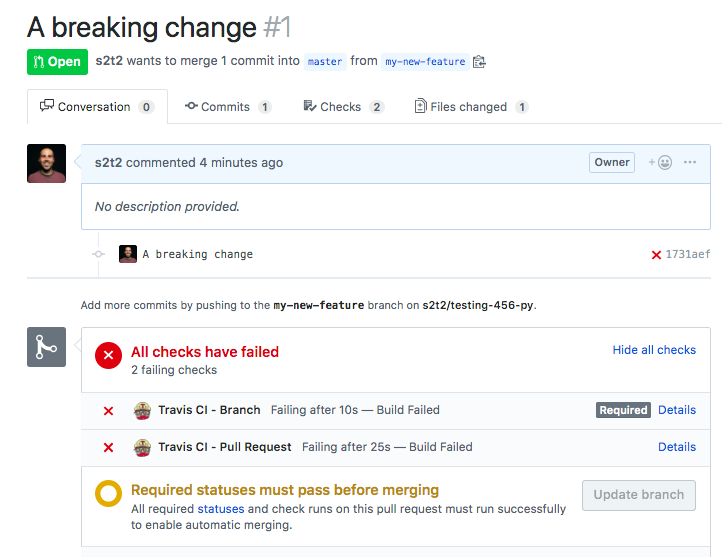Viewport: 722px width, 557px height.
Task: Open the s2t2 profile picture thumbnail
Action: click(x=46, y=163)
